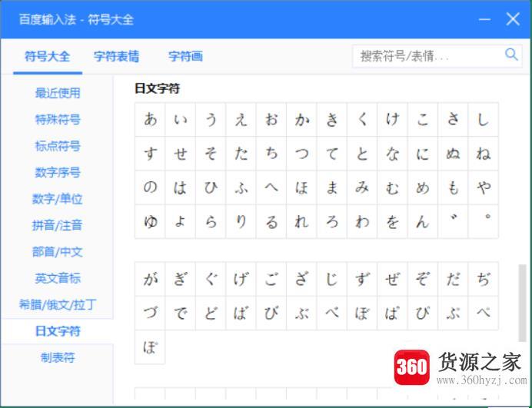Switch to the 符号大全 tab
The height and width of the screenshot is (408, 532).
click(48, 56)
